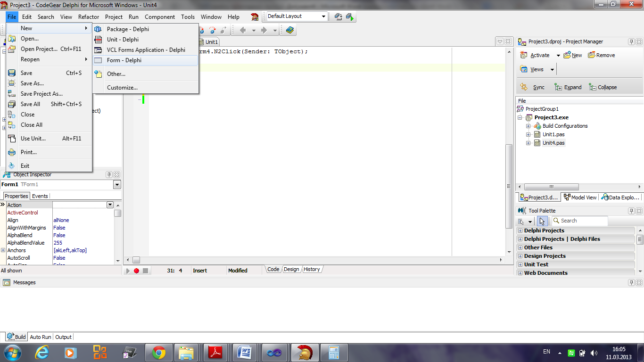Click the Tool Palette categories icon
The image size is (644, 362).
tap(521, 221)
